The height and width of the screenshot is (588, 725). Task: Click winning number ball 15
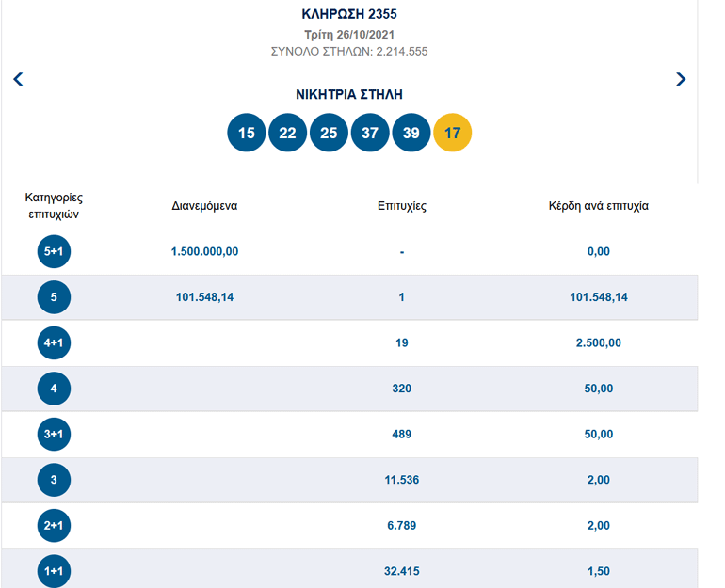coord(247,133)
